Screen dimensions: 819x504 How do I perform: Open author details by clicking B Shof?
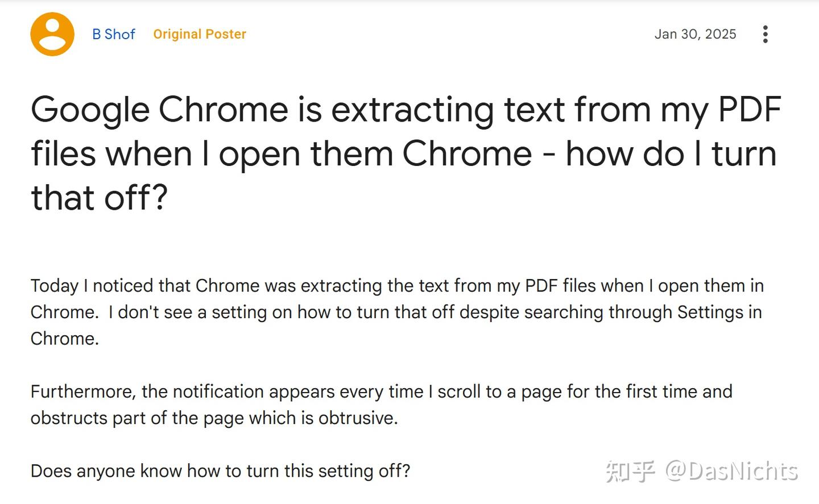[x=113, y=34]
